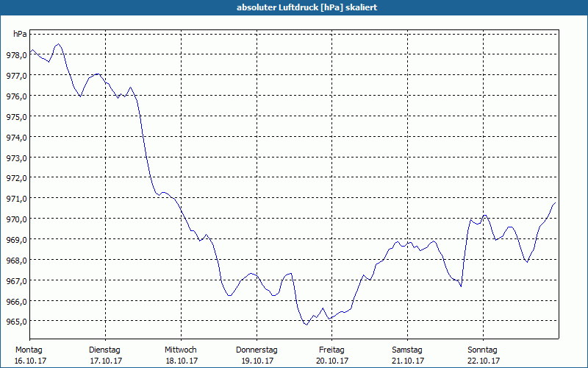Viewport: 588px width, 368px height.
Task: Click the 967,0 axis value
Action: [x=16, y=281]
